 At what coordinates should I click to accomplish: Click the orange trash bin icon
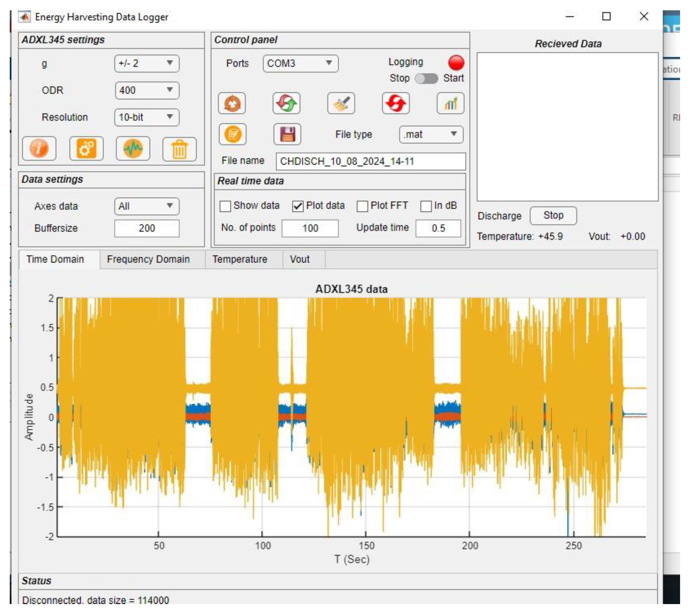pyautogui.click(x=180, y=149)
